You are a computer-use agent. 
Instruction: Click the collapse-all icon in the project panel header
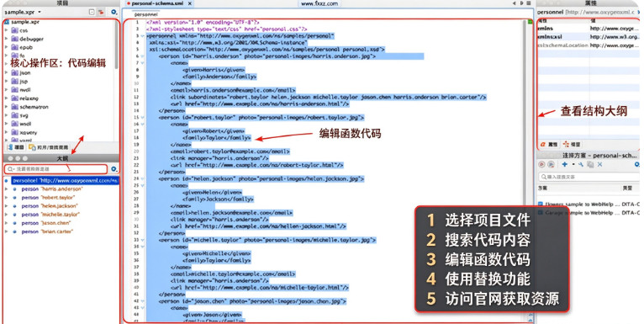coord(92,13)
